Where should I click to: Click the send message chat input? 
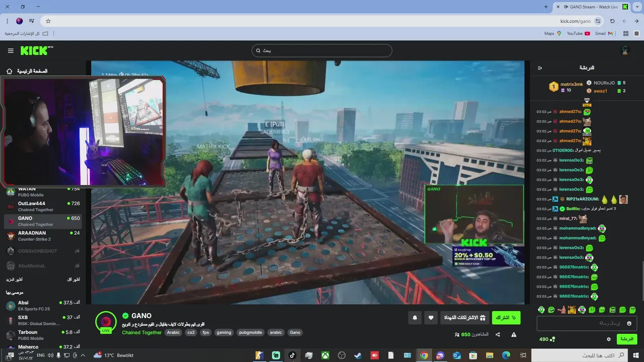tap(587, 323)
